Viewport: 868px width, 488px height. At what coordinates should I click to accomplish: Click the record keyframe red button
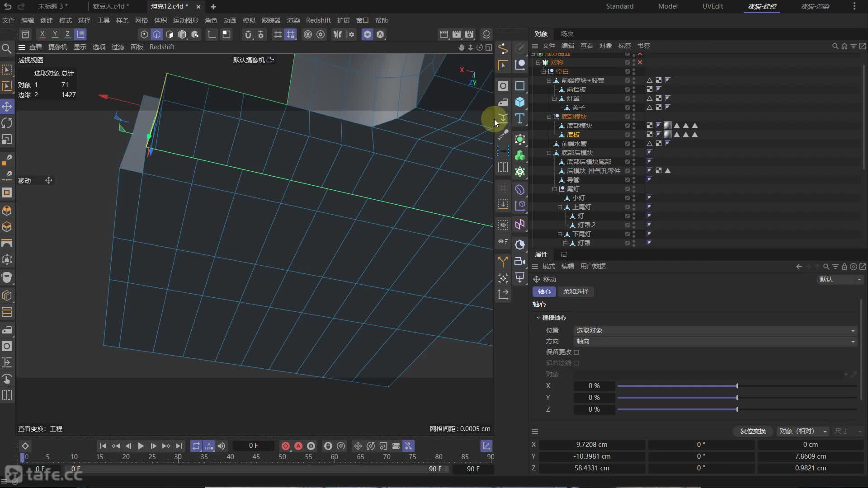point(285,446)
